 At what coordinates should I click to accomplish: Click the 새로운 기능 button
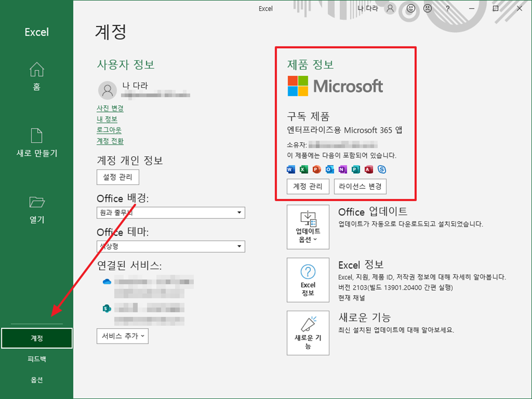pyautogui.click(x=308, y=333)
